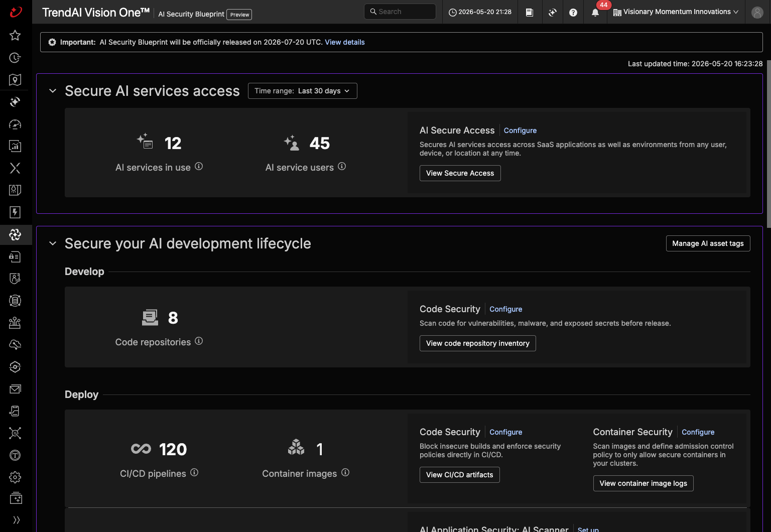The image size is (771, 532).
Task: Open the map pin sidebar icon
Action: 15,80
